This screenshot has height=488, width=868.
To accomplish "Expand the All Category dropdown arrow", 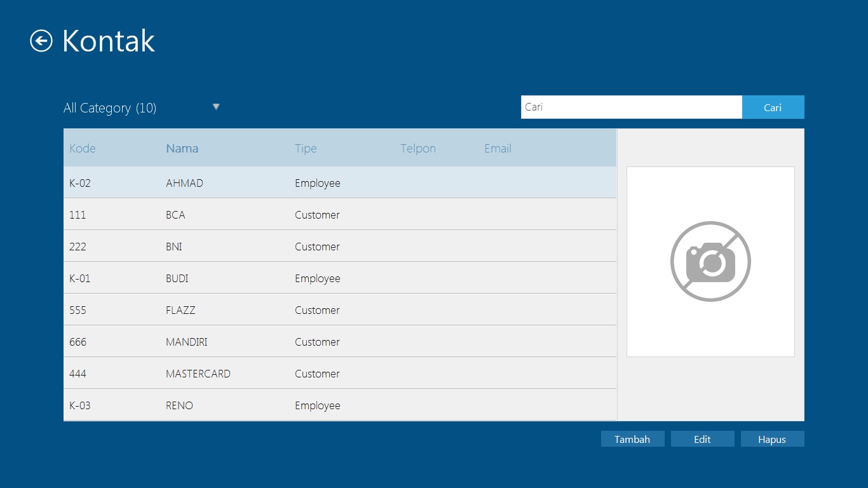I will [x=216, y=107].
